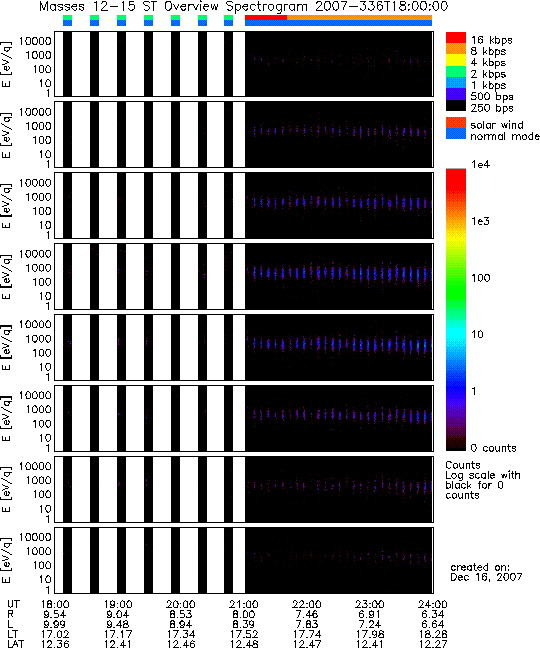
Task: Click the 'LAT' axis row label
Action: (x=16, y=643)
